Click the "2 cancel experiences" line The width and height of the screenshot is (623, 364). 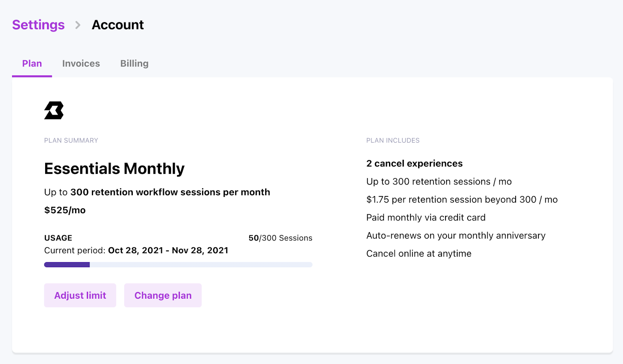coord(414,164)
